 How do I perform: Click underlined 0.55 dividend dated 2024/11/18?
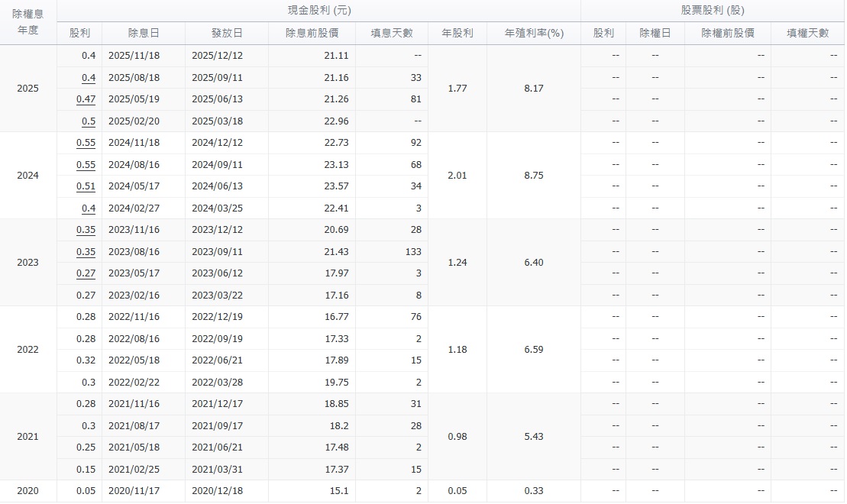(x=86, y=143)
